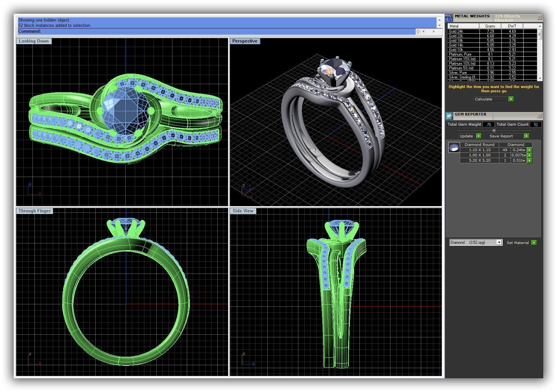Viewport: 557px width, 392px height.
Task: Click the 1.00 X 1.00 gem size cell
Action: coord(479,155)
